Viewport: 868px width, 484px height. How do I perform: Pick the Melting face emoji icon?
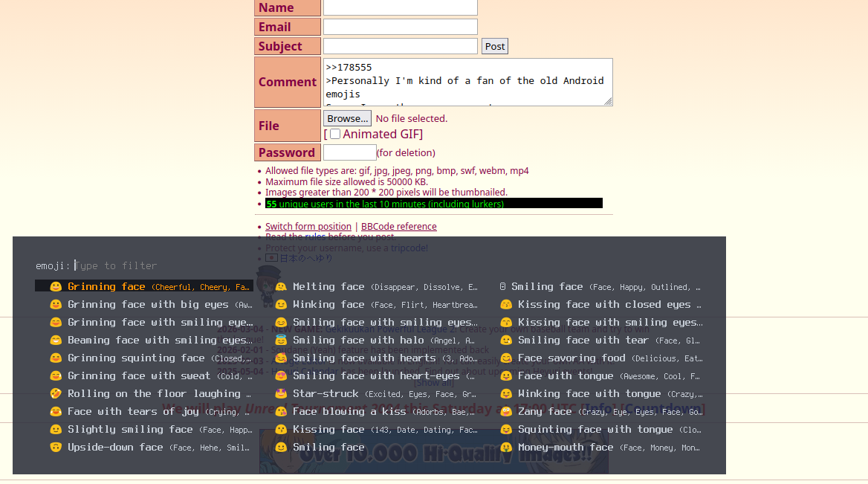[x=281, y=286]
